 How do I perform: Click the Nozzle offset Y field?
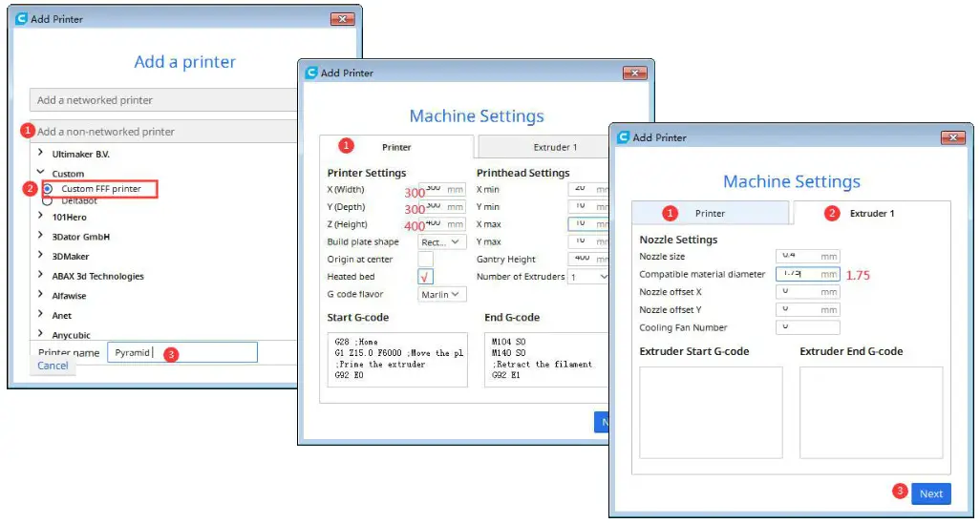(807, 309)
